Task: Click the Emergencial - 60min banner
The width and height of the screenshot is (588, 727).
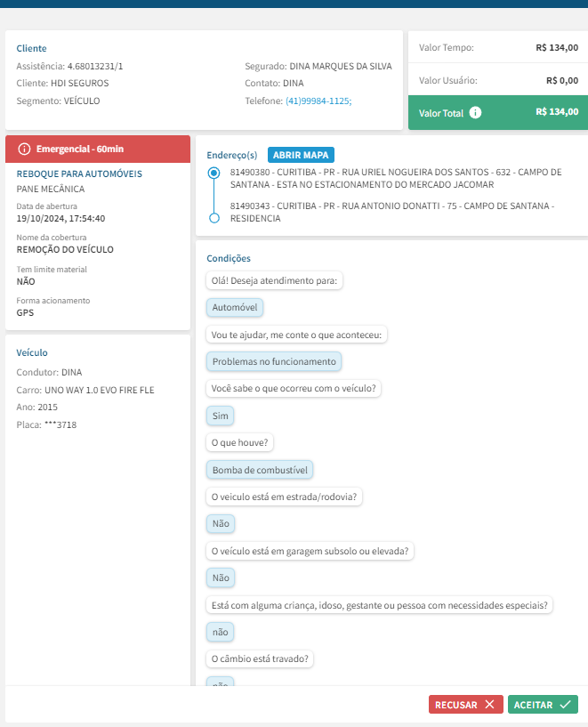Action: 98,149
